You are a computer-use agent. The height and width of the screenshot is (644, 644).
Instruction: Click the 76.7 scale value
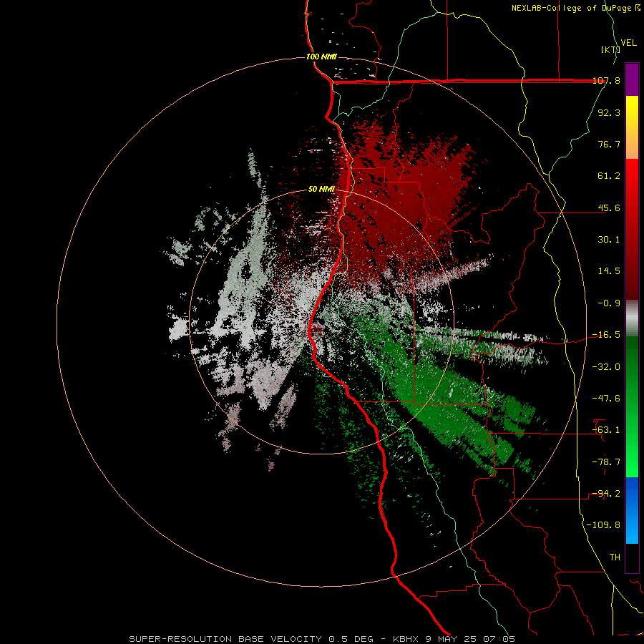[609, 144]
